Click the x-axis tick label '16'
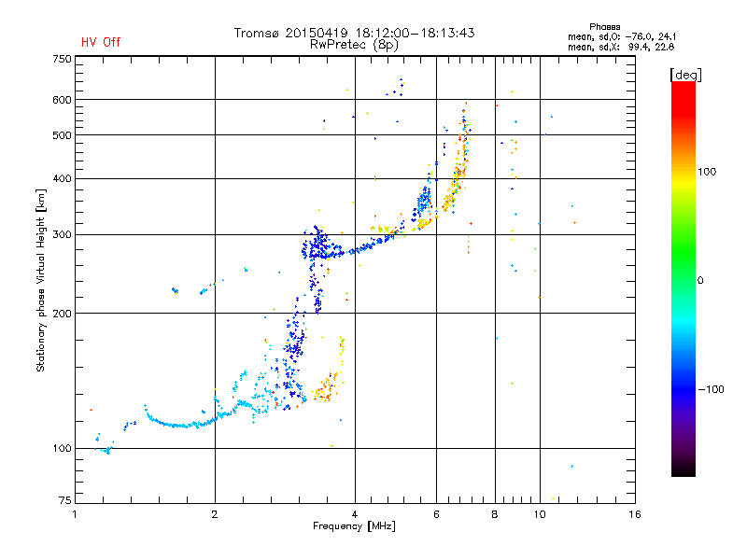 pos(635,514)
